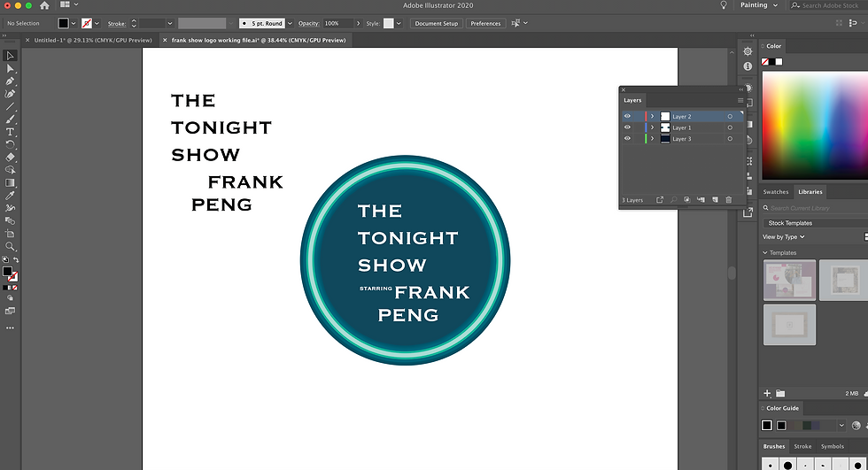Open the Discover lightbulb icon

[723, 5]
